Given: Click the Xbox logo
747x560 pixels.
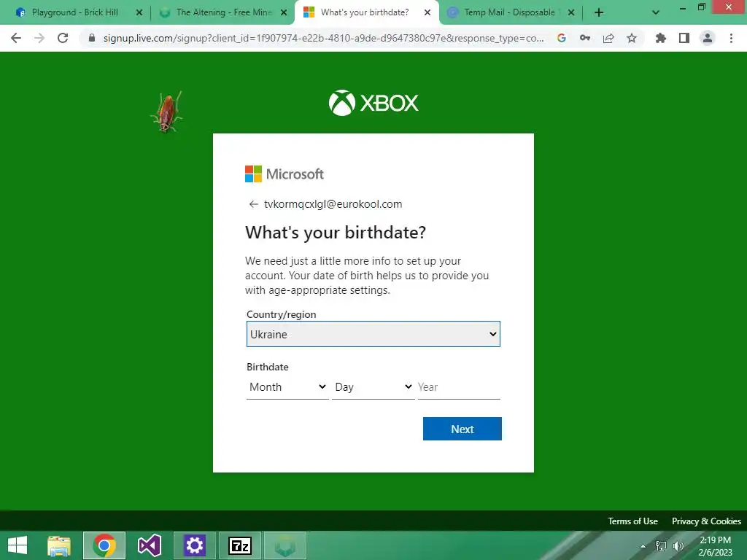Looking at the screenshot, I should [x=373, y=103].
